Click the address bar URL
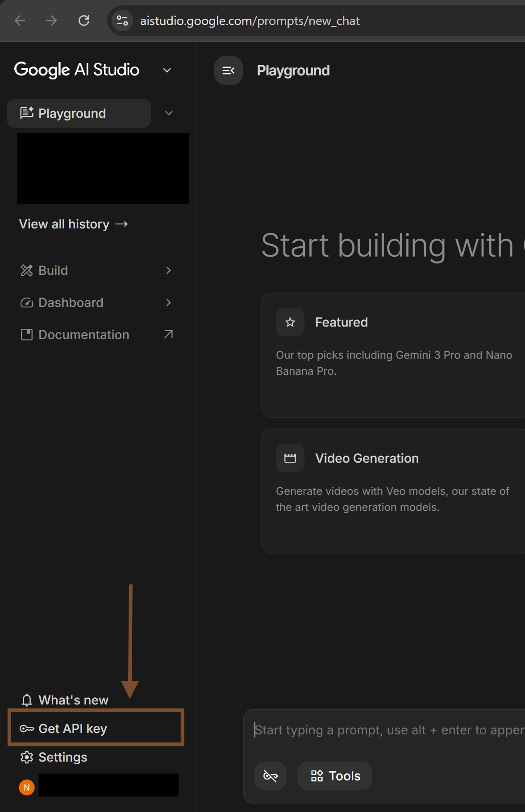525x812 pixels. point(250,21)
